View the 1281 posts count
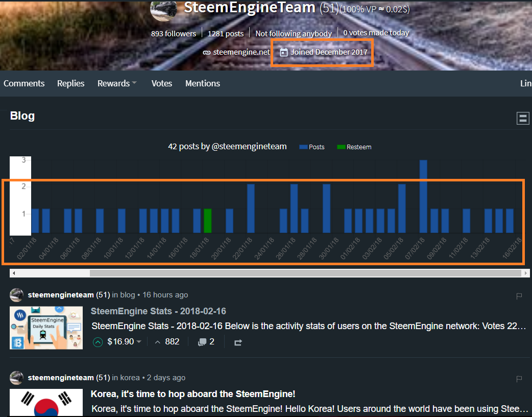This screenshot has height=417, width=532. click(x=226, y=34)
